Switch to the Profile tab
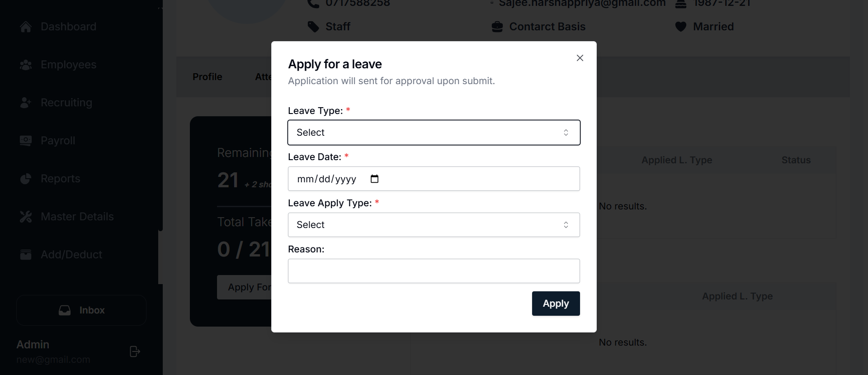The image size is (868, 375). coord(207,76)
